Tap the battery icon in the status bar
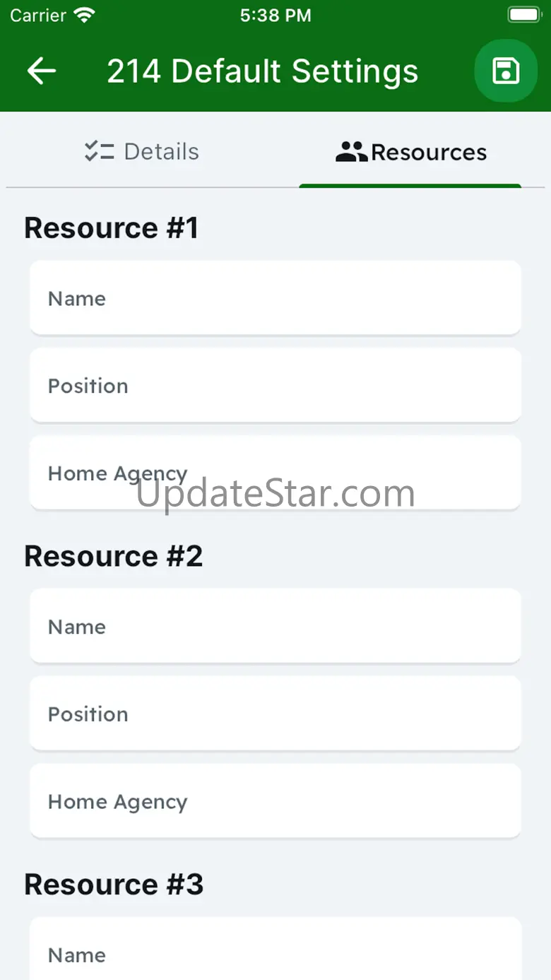Viewport: 551px width, 980px height. [x=524, y=16]
